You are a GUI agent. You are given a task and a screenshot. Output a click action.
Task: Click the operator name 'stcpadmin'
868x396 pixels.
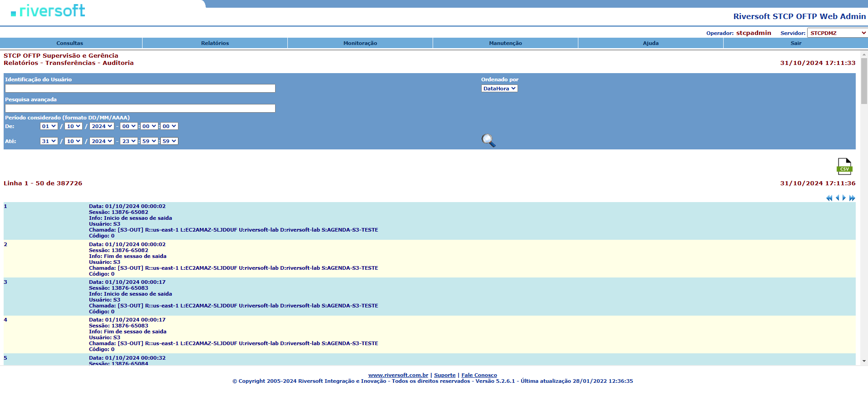click(754, 33)
